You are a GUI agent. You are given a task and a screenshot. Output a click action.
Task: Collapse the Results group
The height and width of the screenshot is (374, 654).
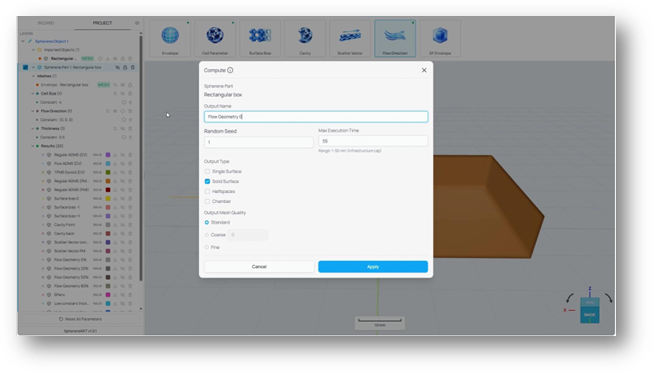tap(33, 146)
